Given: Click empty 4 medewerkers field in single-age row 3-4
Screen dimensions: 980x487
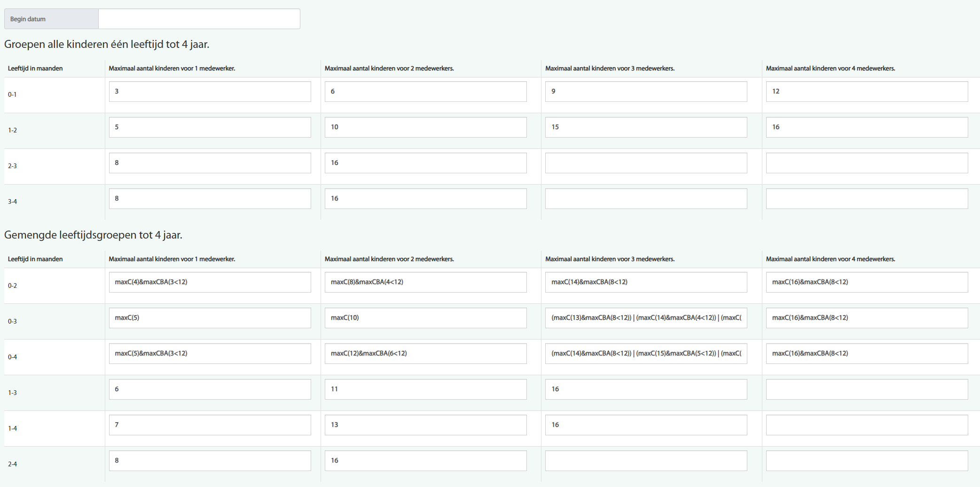Looking at the screenshot, I should 866,199.
